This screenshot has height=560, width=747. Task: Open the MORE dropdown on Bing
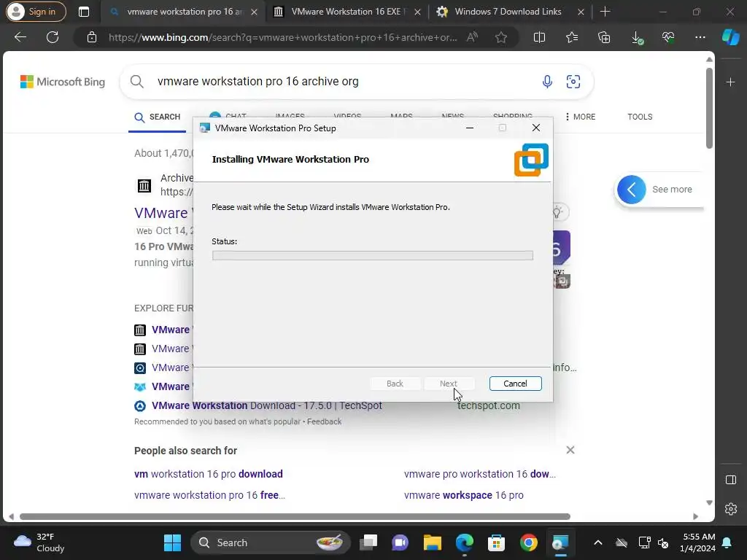580,117
